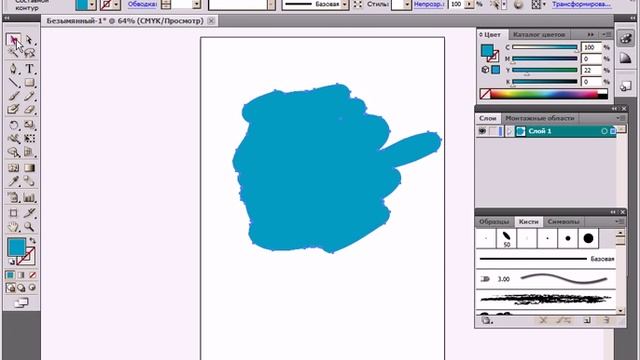
Task: Change screen mode at toolbar bottom
Action: click(x=21, y=303)
